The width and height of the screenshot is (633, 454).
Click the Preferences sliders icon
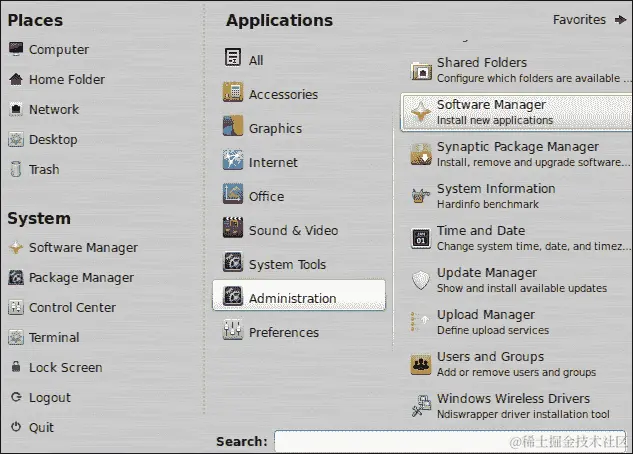click(x=233, y=330)
